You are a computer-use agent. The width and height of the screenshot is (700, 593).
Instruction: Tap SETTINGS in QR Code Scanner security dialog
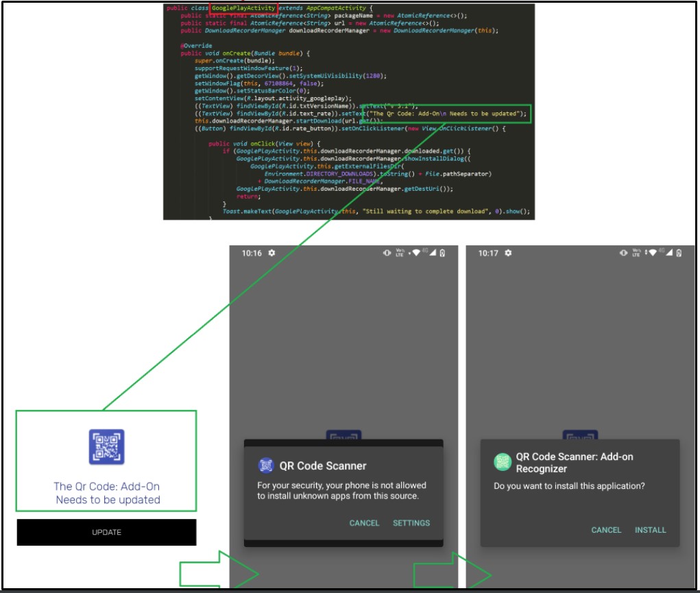pos(411,523)
